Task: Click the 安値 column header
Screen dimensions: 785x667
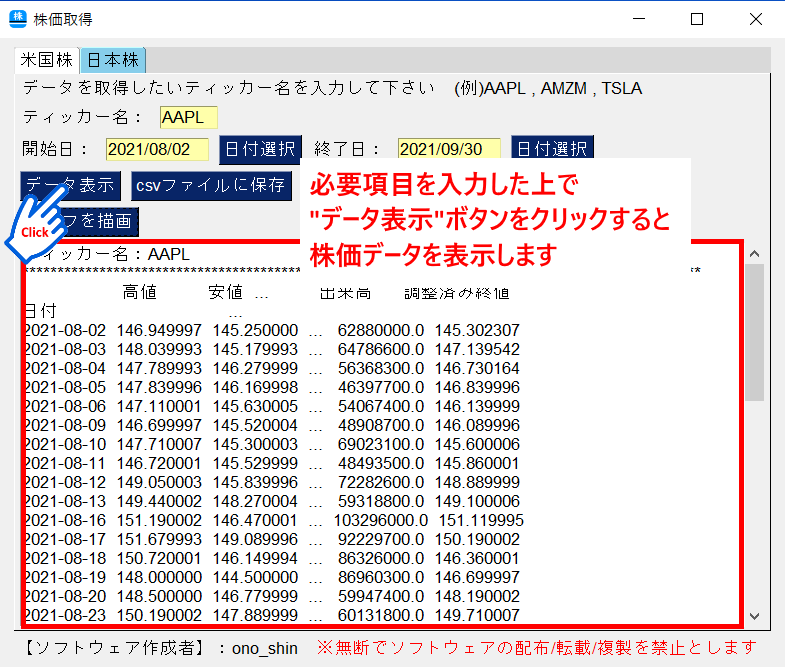Action: pos(226,292)
